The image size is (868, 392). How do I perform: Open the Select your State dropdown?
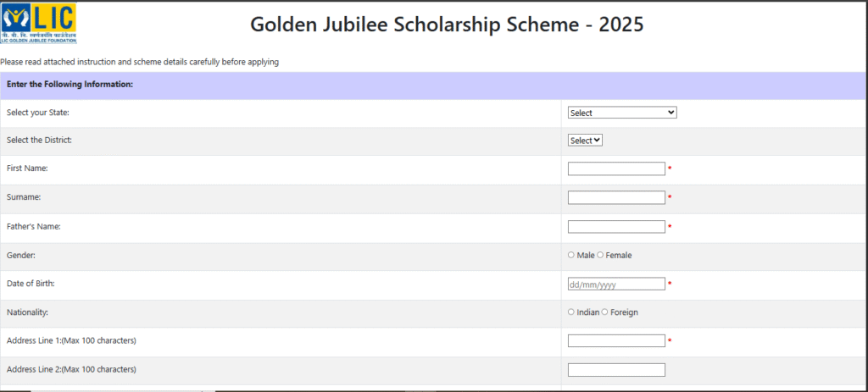pos(622,113)
